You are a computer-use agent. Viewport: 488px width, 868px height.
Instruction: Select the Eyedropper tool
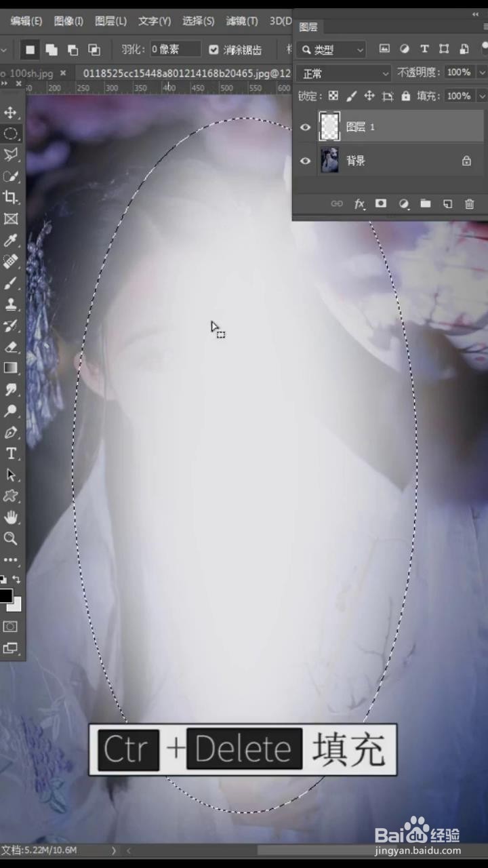pyautogui.click(x=11, y=240)
